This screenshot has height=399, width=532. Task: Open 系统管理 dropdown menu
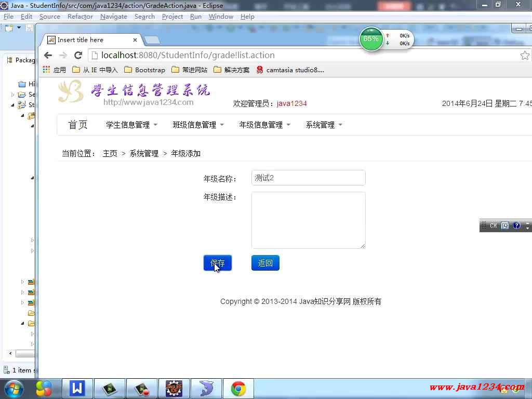[x=324, y=125]
